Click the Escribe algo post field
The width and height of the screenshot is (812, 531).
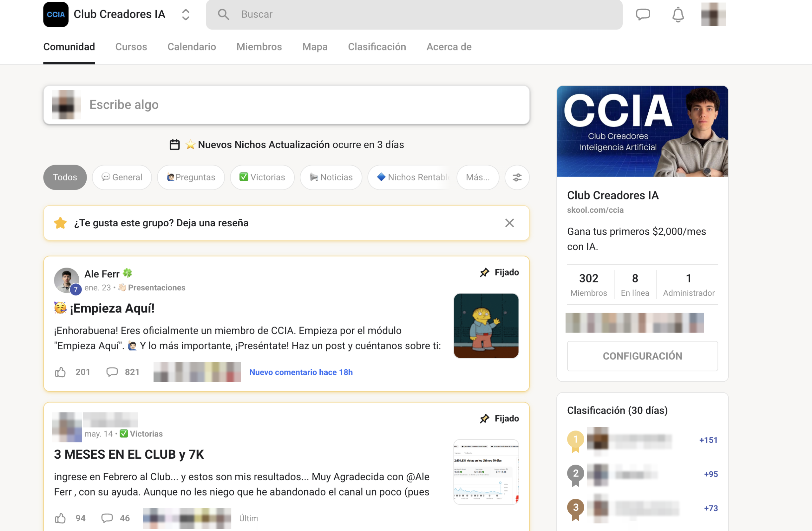[x=287, y=105]
